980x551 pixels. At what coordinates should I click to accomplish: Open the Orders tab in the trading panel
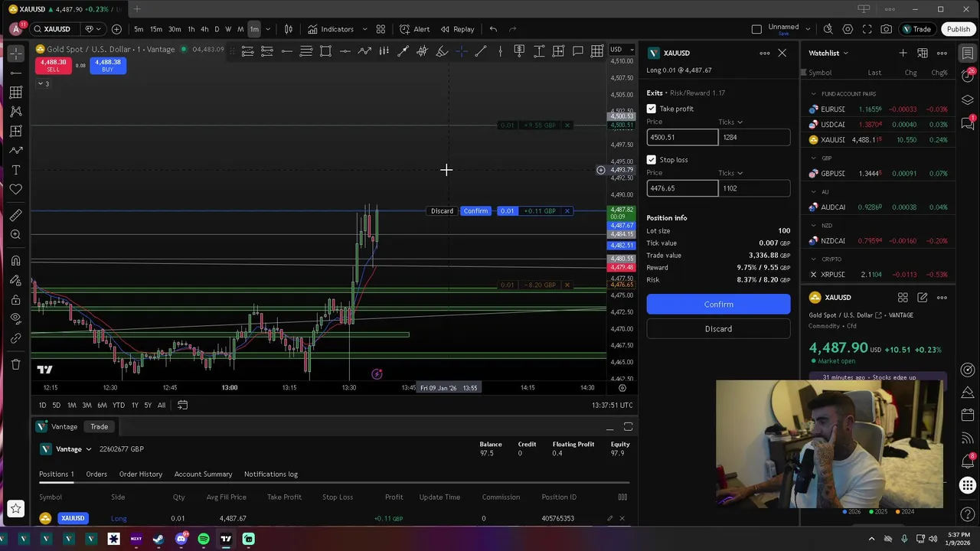pyautogui.click(x=96, y=474)
